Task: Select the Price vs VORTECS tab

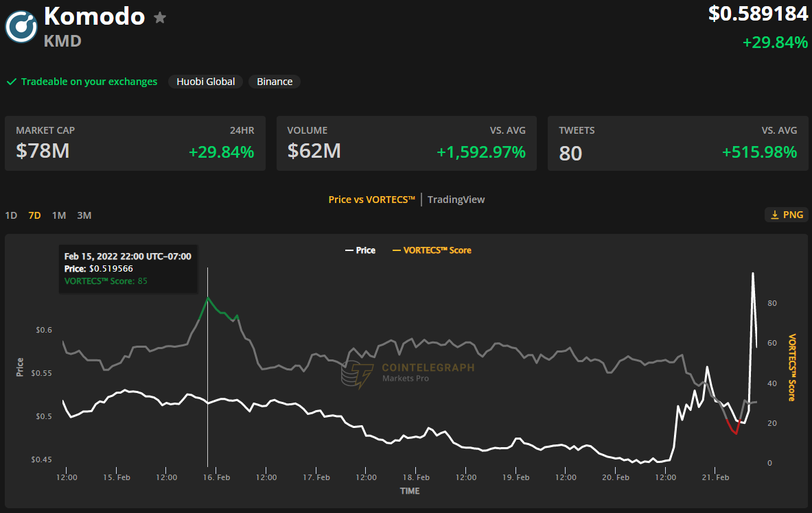Action: [372, 200]
